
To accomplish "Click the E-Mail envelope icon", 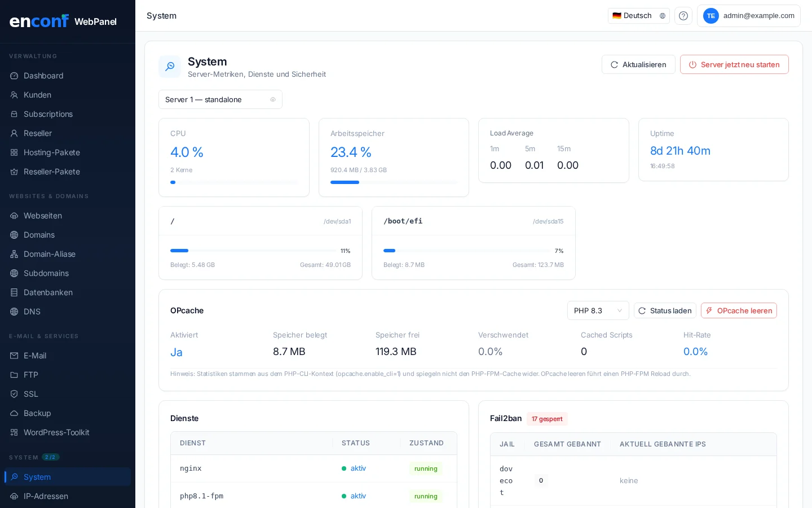I will coord(14,356).
